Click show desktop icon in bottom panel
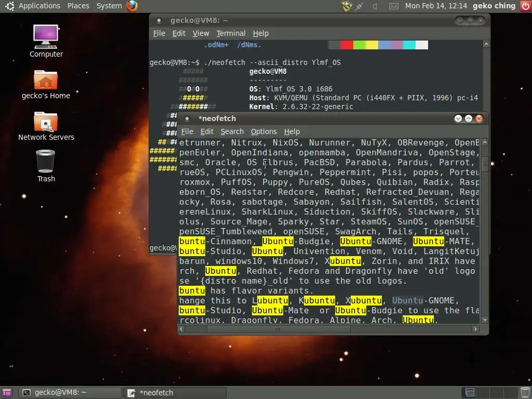The width and height of the screenshot is (532, 399). coord(6,393)
